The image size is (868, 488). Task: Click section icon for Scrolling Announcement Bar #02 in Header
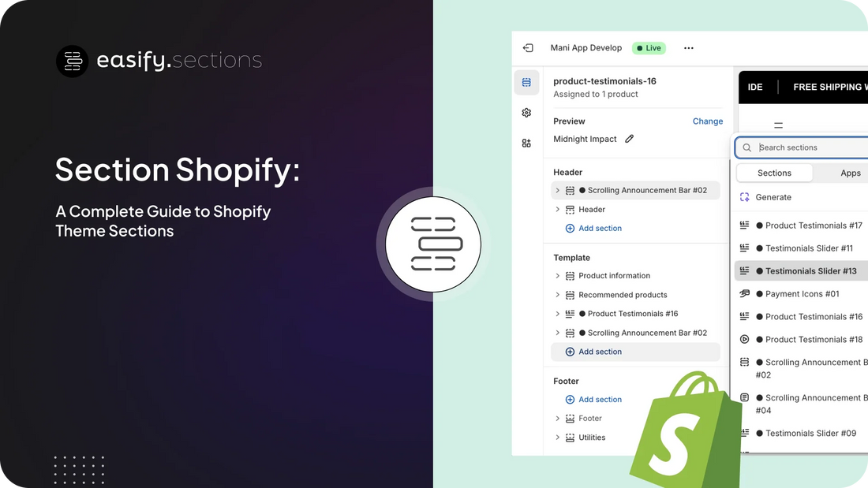tap(571, 190)
